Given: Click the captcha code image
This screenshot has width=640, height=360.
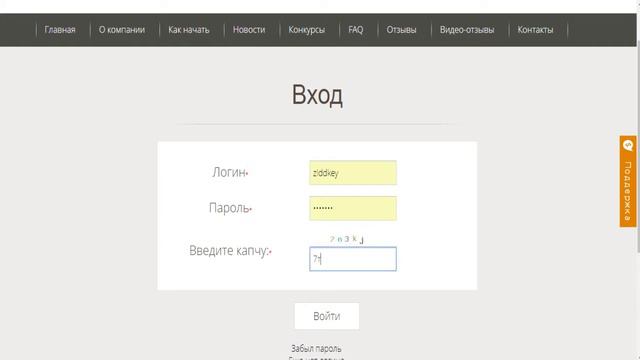Looking at the screenshot, I should click(347, 239).
